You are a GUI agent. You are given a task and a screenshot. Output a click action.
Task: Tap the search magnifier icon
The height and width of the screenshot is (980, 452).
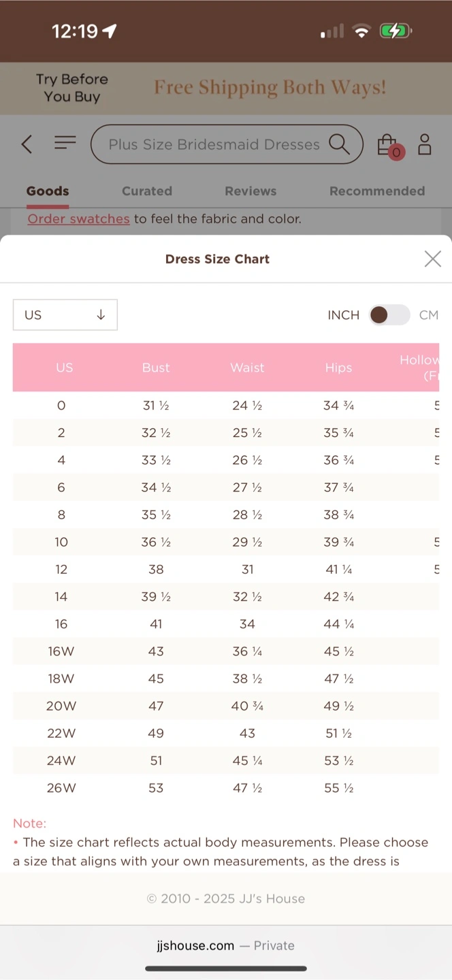pos(338,144)
